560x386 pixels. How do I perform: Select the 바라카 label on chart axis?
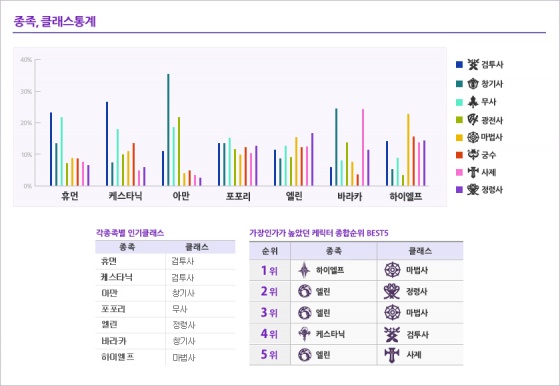coord(350,196)
